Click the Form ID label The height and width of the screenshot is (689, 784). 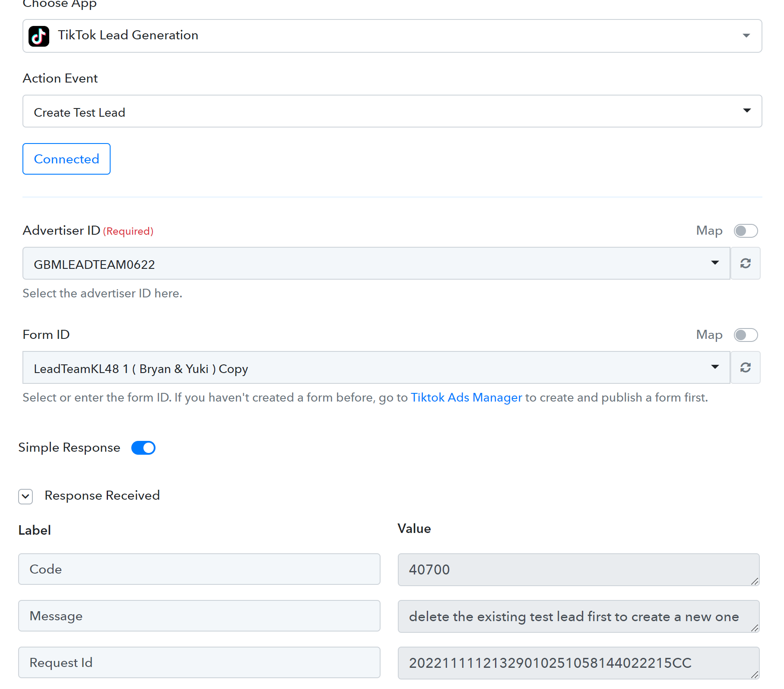[46, 335]
